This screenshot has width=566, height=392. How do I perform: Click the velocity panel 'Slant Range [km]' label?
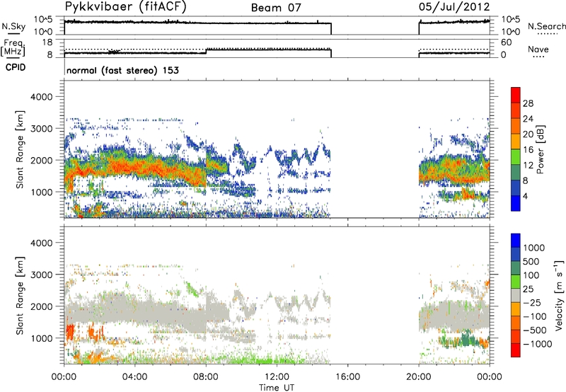20,296
